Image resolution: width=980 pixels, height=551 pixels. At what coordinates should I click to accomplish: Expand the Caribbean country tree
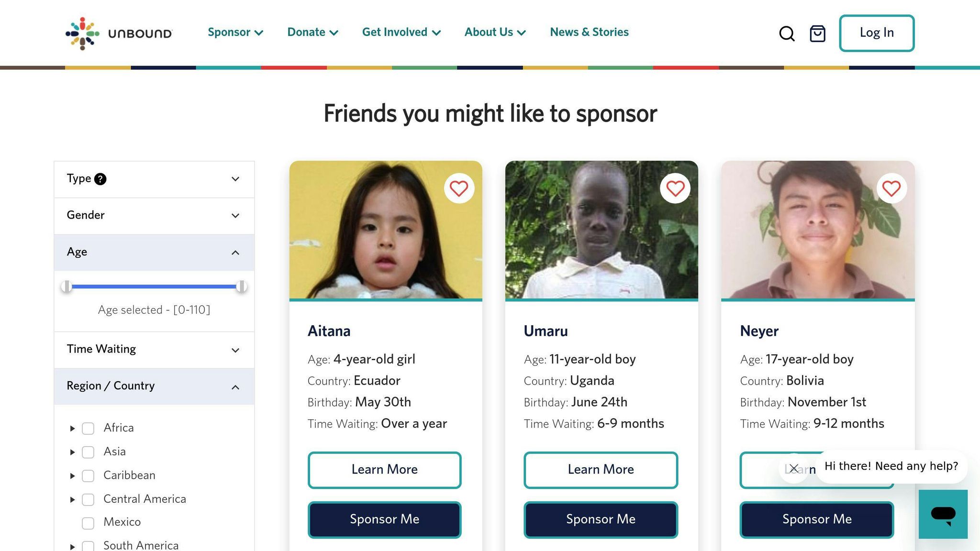pos(72,476)
